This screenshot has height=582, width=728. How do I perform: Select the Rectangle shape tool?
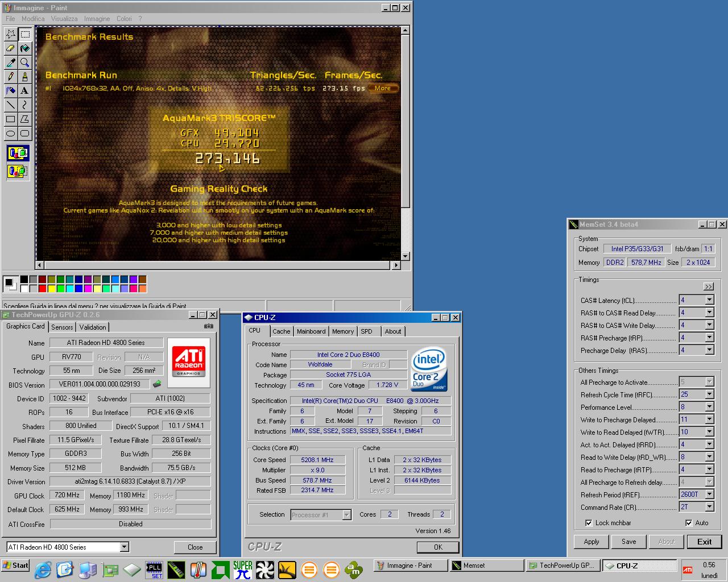pyautogui.click(x=11, y=119)
